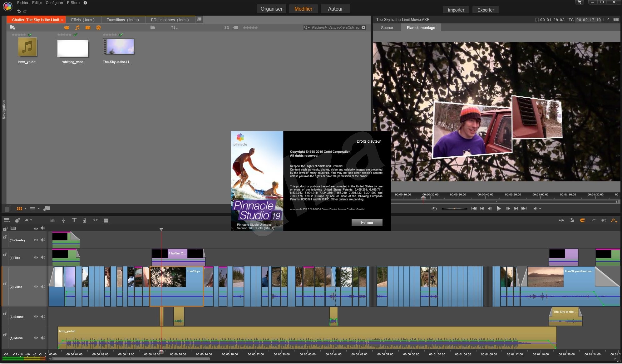Screen dimensions: 622x364
Task: Hide the Overlay track with eye icon
Action: [36, 240]
